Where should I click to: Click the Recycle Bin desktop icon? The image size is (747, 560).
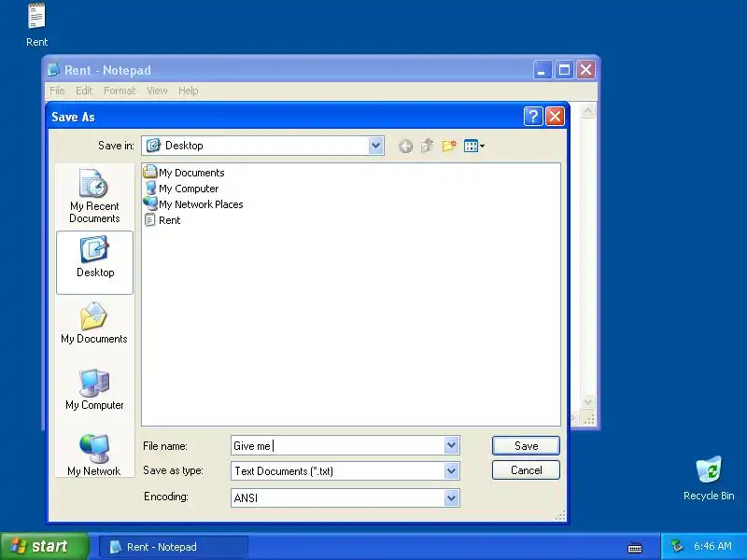tap(709, 478)
